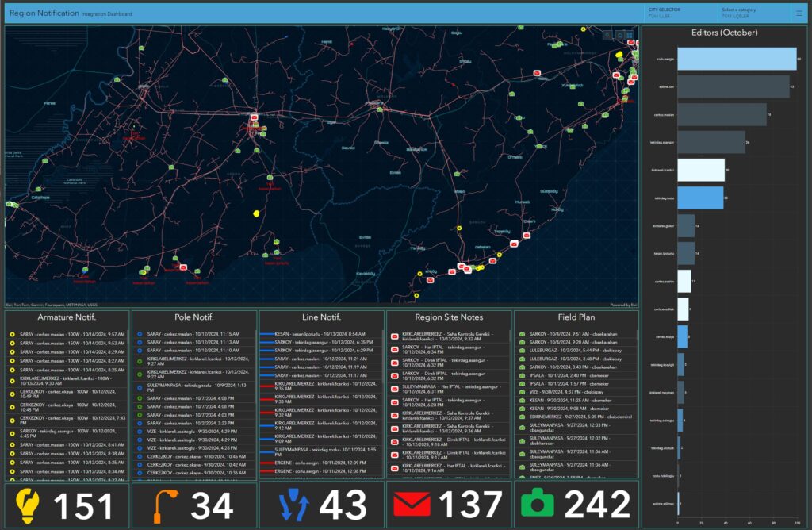This screenshot has height=530, width=812.
Task: Select line row SARAY cerkez.maslan 10/12/2024, 11:21 AM
Action: click(x=321, y=359)
